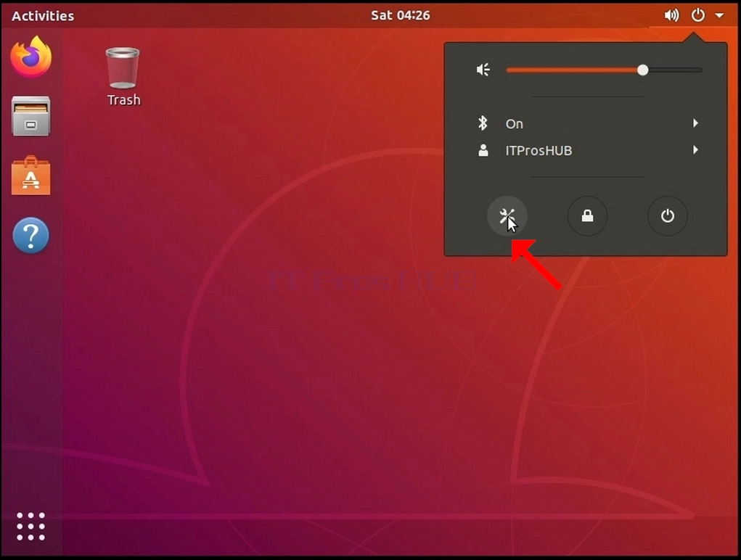Select the Bluetooth On entry
This screenshot has height=560, width=741.
[586, 124]
